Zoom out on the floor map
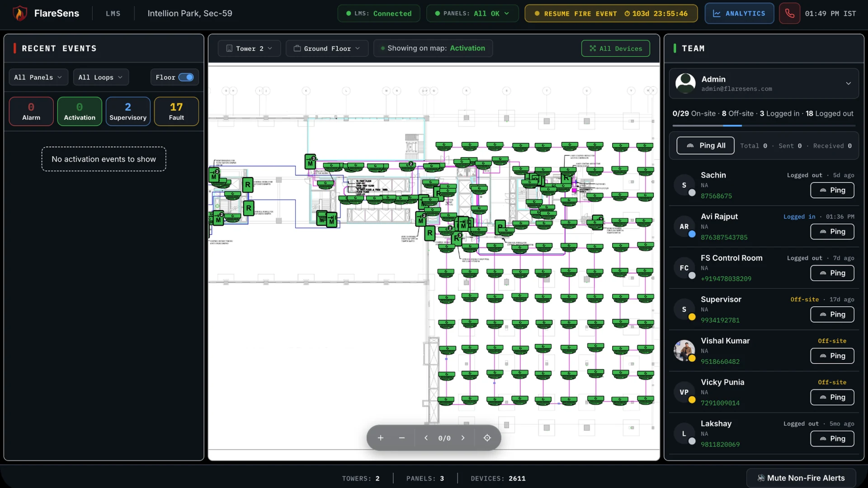Viewport: 868px width, 488px height. [x=401, y=438]
